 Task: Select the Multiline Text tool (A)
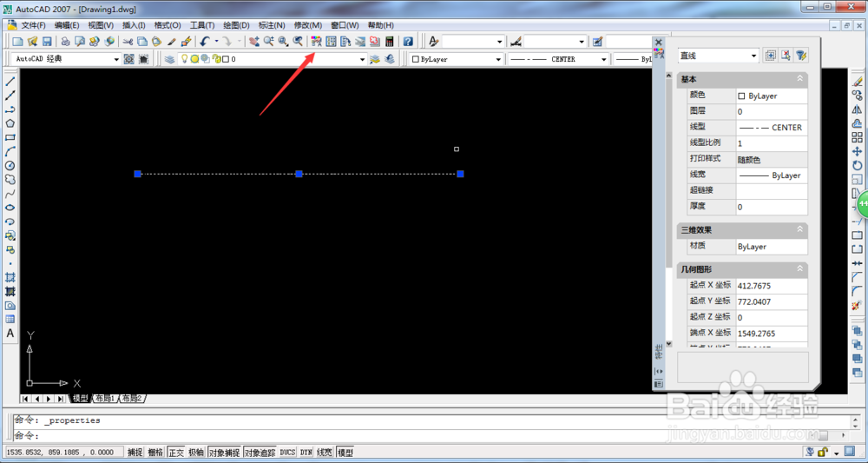[x=10, y=334]
